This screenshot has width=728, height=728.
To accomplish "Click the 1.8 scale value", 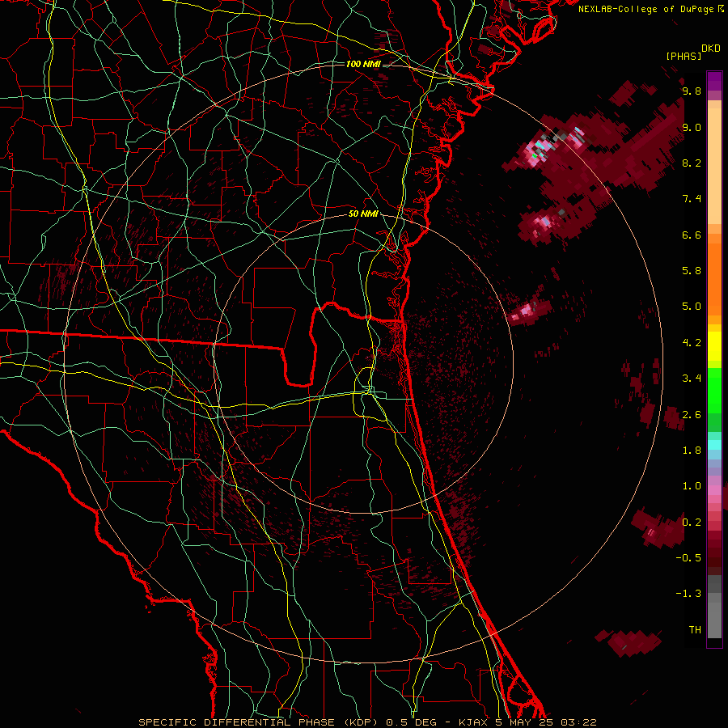I will (x=692, y=451).
